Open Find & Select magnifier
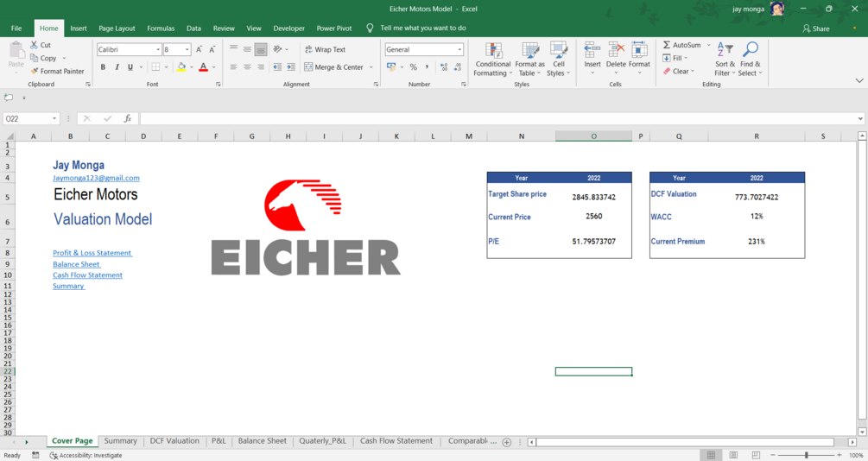The image size is (868, 461). pyautogui.click(x=750, y=59)
